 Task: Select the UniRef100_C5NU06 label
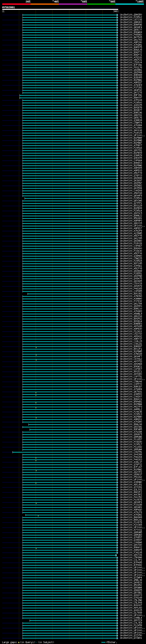[131, 382]
